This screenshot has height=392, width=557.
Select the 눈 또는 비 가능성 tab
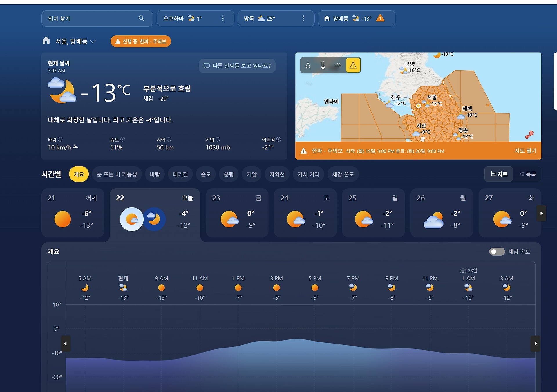click(117, 174)
